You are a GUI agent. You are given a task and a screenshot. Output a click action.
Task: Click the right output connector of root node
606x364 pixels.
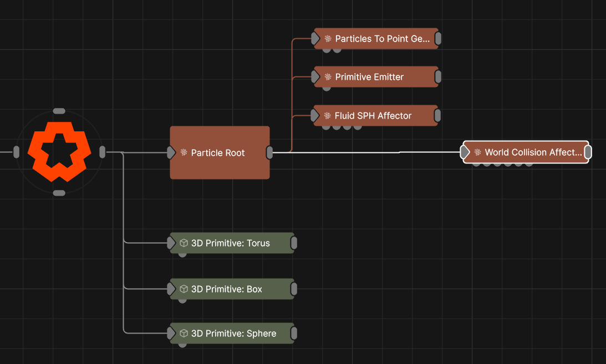coord(102,152)
